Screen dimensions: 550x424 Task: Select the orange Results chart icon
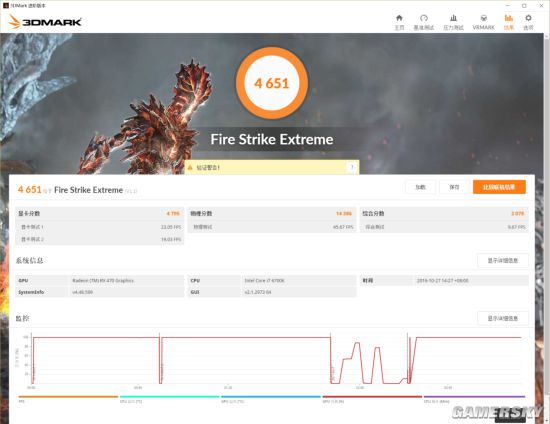tap(509, 22)
